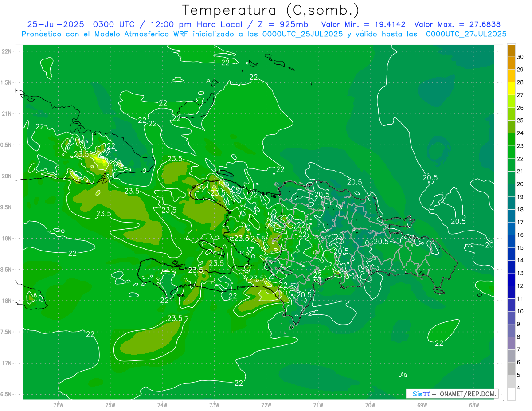Viewport: 532px width, 411px height.
Task: Click the '20N' latitude axis label
Action: click(x=7, y=176)
